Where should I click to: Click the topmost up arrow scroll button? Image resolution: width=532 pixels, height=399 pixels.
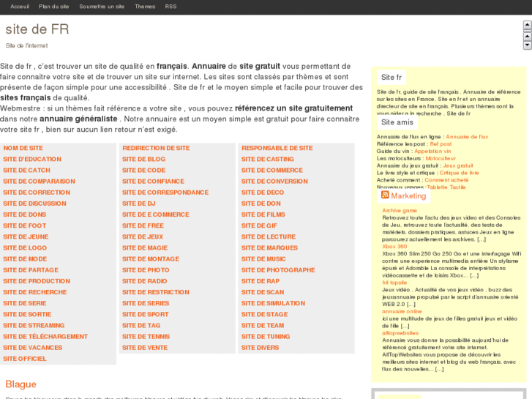[x=528, y=25]
